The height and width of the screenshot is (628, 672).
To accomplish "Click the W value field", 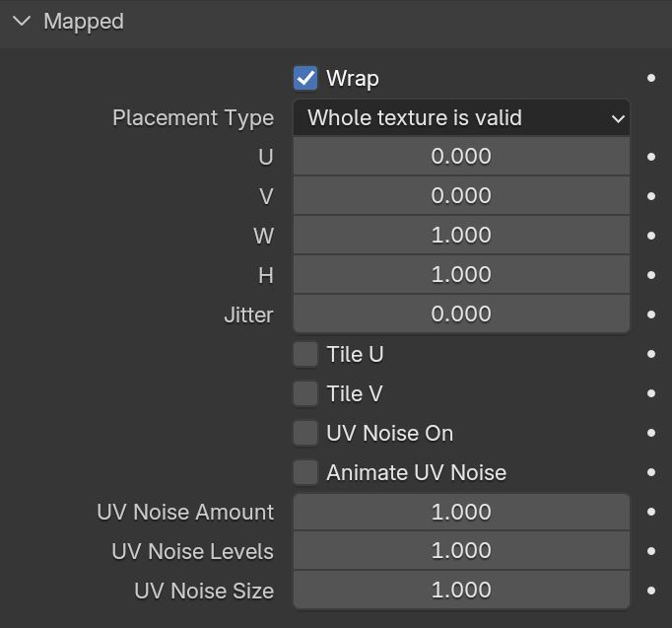I will point(461,236).
